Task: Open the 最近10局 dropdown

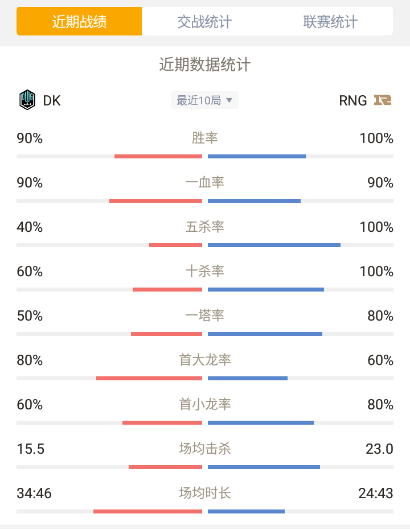Action: 205,100
